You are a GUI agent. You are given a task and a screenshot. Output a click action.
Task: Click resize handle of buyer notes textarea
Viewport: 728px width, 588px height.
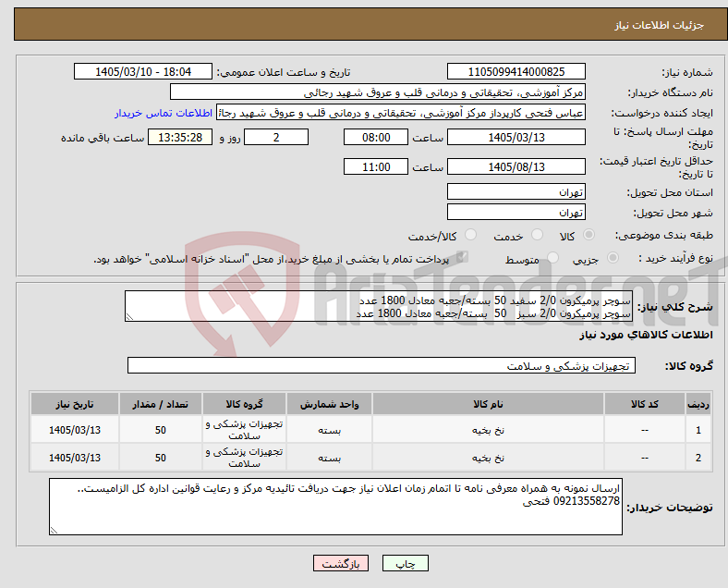pyautogui.click(x=54, y=531)
